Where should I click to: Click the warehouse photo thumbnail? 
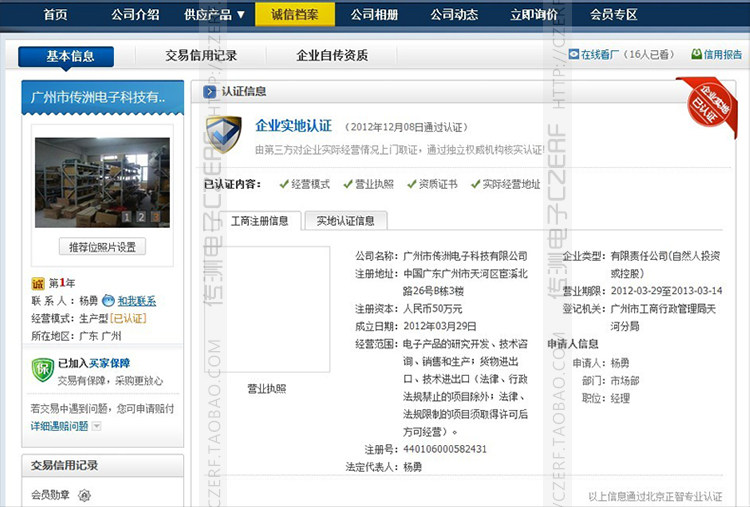[102, 182]
